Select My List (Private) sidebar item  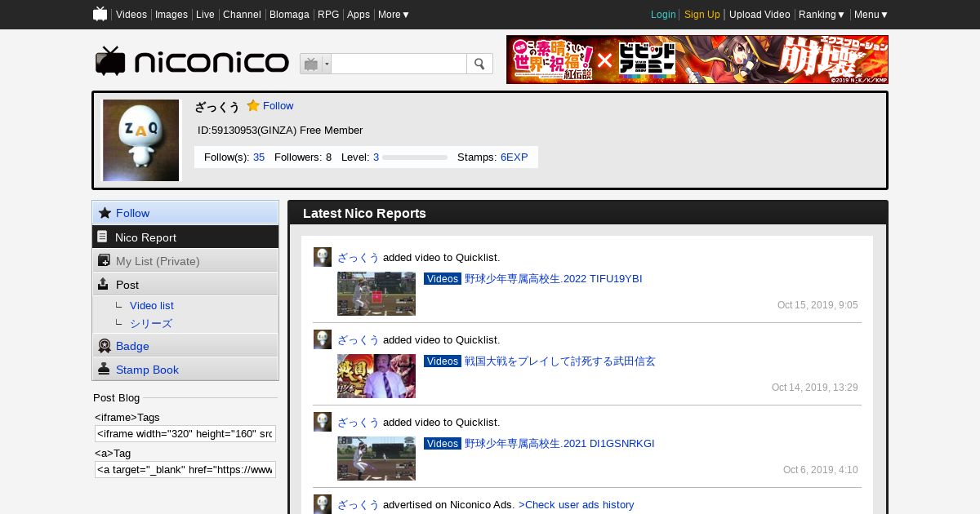coord(185,260)
